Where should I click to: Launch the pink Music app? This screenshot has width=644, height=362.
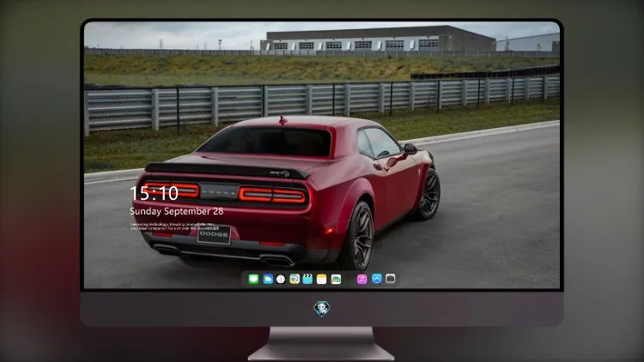point(361,279)
